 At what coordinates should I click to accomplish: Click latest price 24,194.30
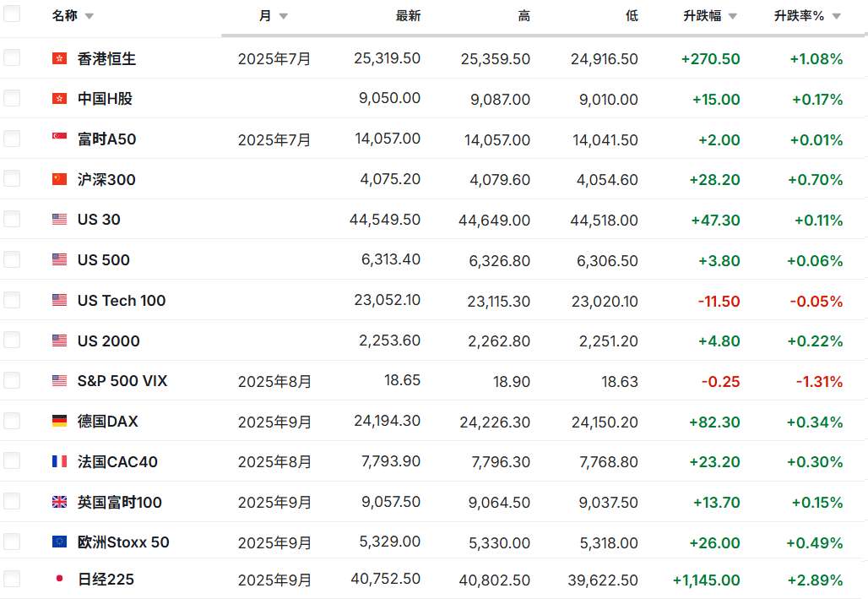point(387,421)
